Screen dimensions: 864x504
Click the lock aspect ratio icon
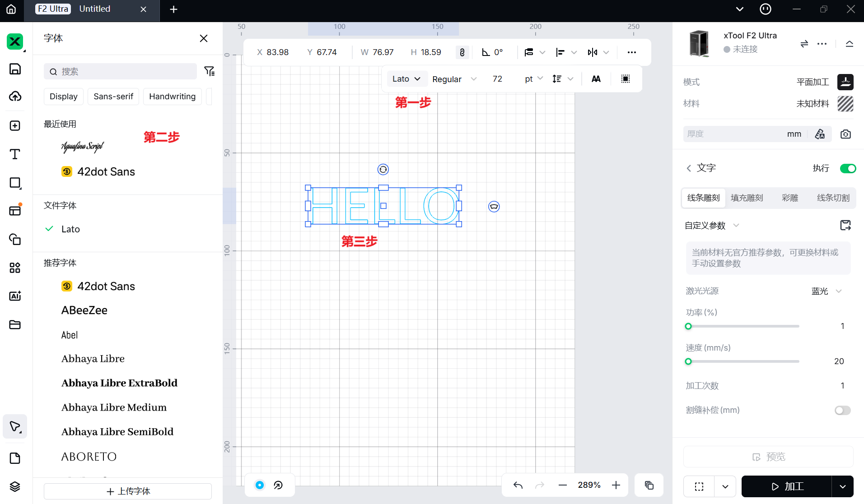coord(462,52)
